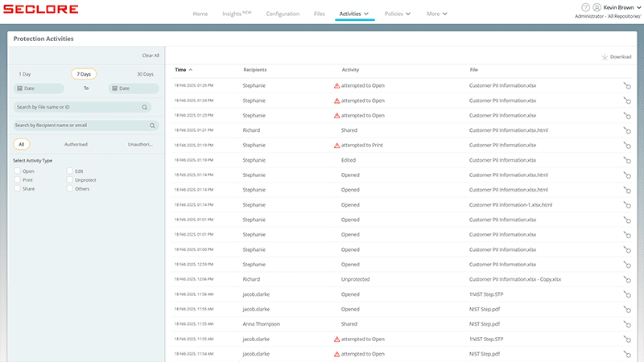Click the warning icon on the 01:25 PM attempted to Open row
The width and height of the screenshot is (644, 362).
coord(336,86)
